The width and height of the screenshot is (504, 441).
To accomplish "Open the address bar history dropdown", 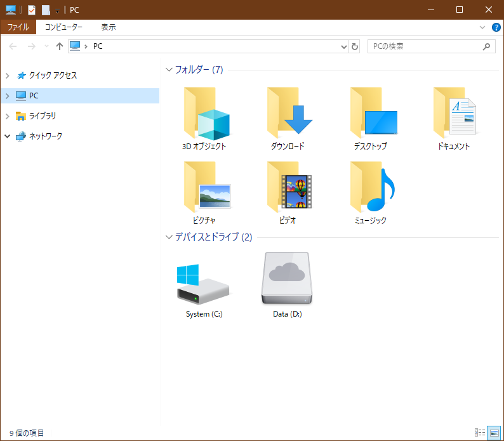I will pyautogui.click(x=343, y=46).
